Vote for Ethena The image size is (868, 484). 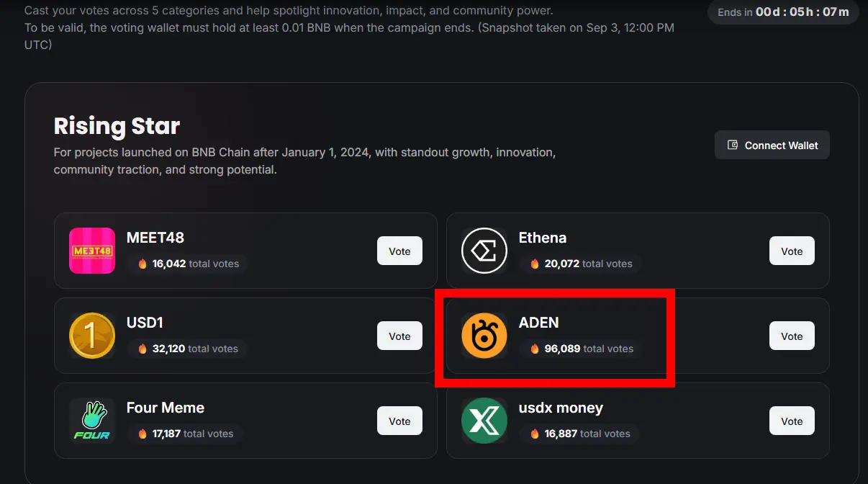[x=792, y=251]
